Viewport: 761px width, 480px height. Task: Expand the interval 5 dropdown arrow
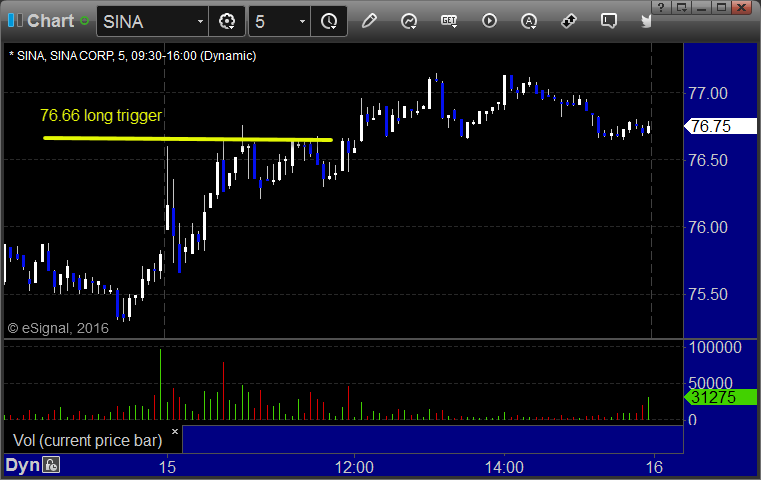302,21
